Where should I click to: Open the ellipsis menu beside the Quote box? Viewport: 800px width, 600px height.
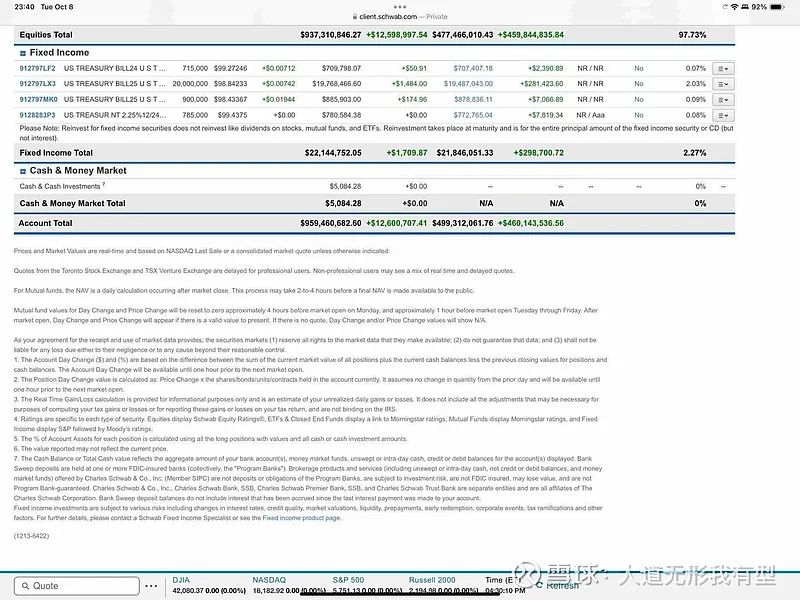pos(151,586)
